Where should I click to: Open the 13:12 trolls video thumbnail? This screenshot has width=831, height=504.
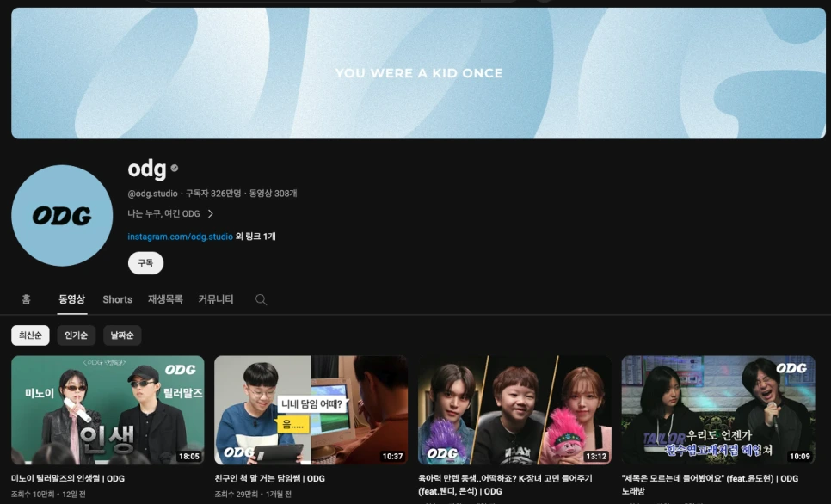pyautogui.click(x=514, y=410)
